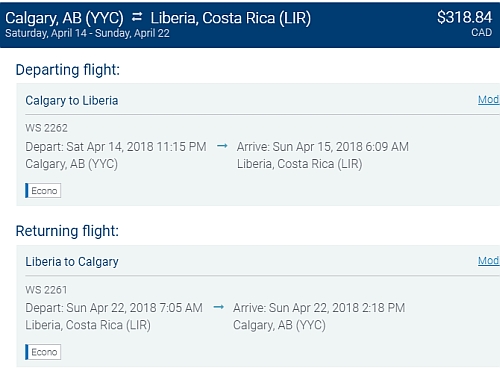Select the Econo badge on departing flight
500x380 pixels.
tap(43, 191)
